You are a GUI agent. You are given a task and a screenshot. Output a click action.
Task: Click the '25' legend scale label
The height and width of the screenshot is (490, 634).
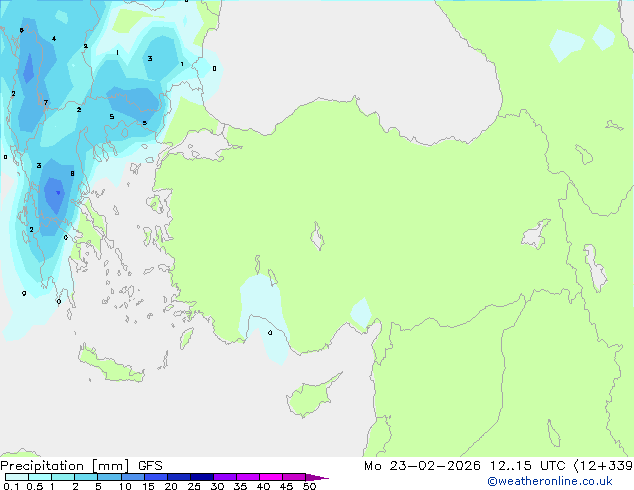[194, 486]
